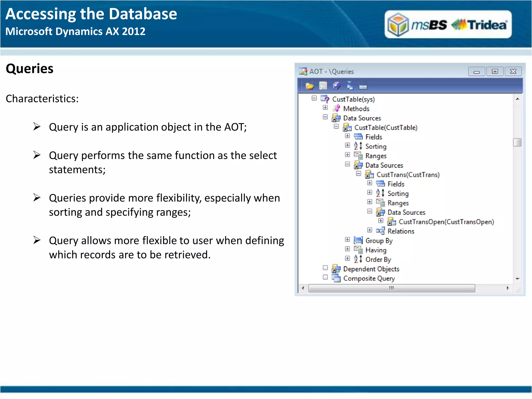Expand the Order By node
The height and width of the screenshot is (399, 532).
point(348,258)
